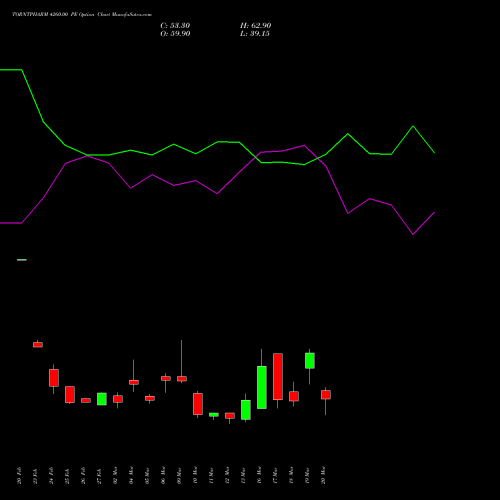Click the TORNTPHARM PE Option chart title
The height and width of the screenshot is (500, 500).
[x=82, y=15]
